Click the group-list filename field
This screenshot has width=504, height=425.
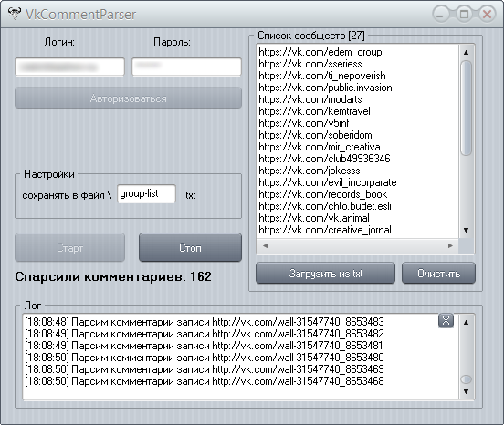click(146, 193)
